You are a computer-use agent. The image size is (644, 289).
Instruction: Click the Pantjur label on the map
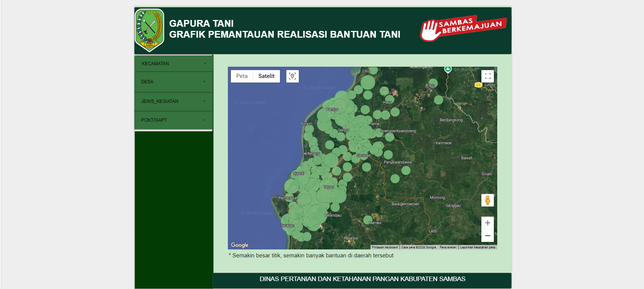pyautogui.click(x=332, y=109)
